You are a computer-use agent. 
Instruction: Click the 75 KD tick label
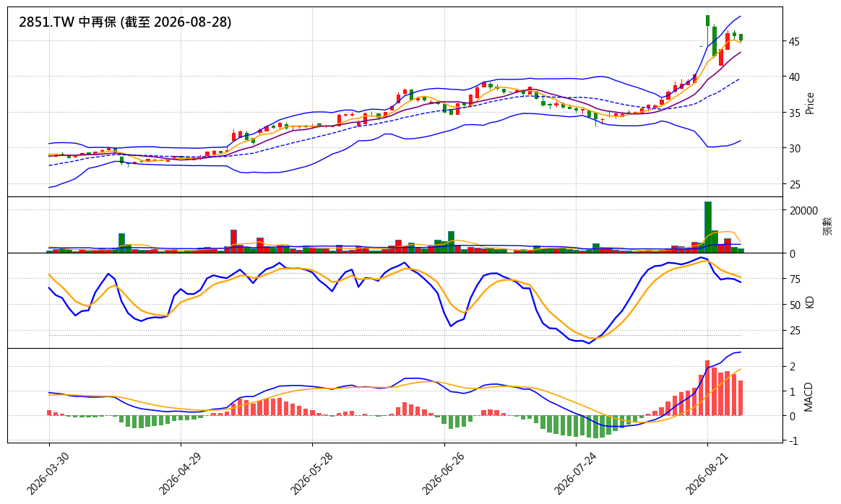(x=794, y=279)
